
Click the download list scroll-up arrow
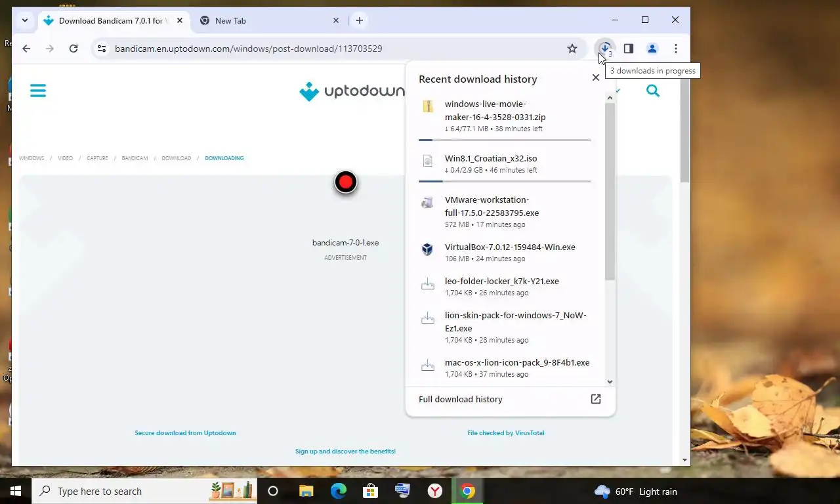(x=610, y=98)
